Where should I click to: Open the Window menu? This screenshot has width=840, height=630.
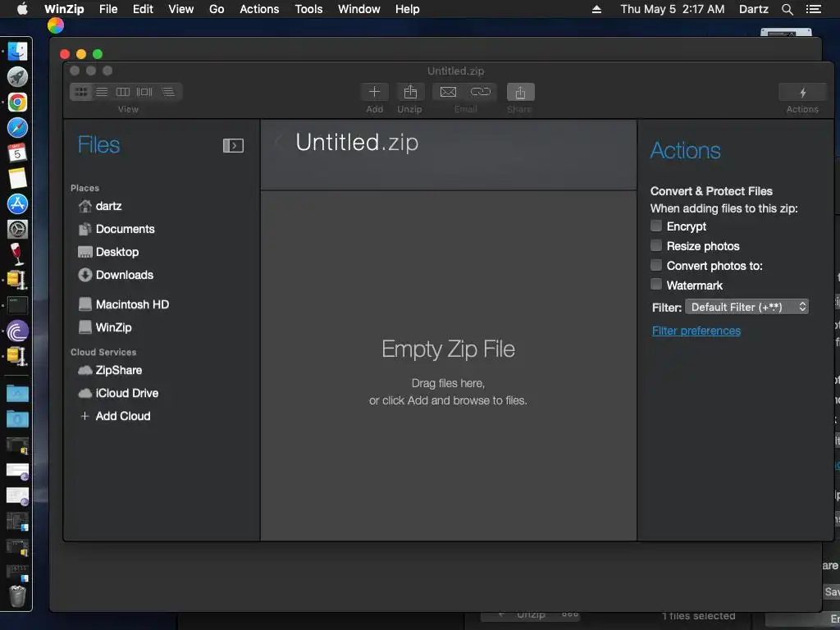pos(359,9)
